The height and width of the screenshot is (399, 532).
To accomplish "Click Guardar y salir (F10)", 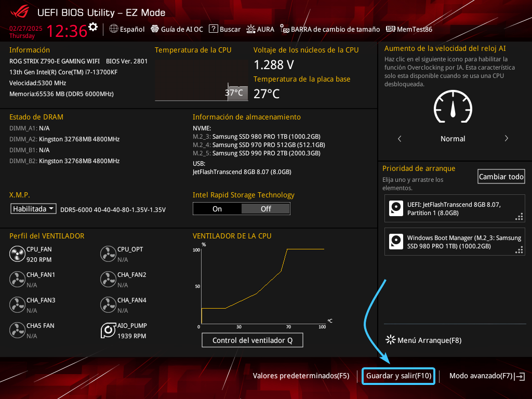I will click(398, 376).
